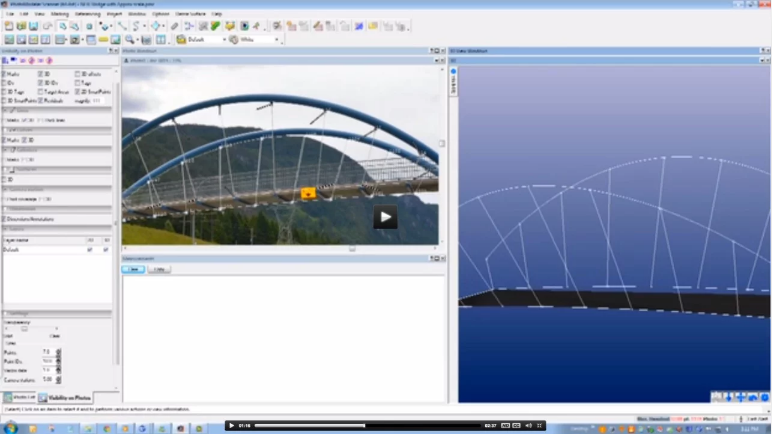Switch to Visibility on Photos tab

pyautogui.click(x=65, y=397)
